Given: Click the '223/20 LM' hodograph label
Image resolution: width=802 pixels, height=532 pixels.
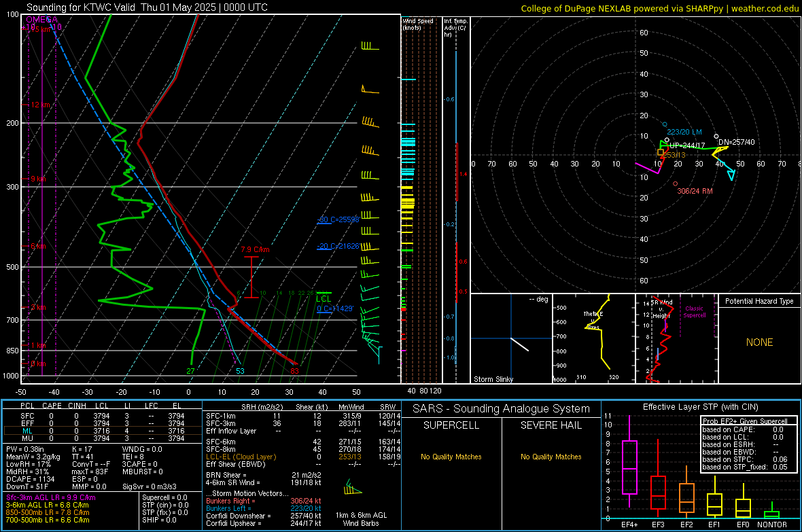Looking at the screenshot, I should pyautogui.click(x=684, y=132).
